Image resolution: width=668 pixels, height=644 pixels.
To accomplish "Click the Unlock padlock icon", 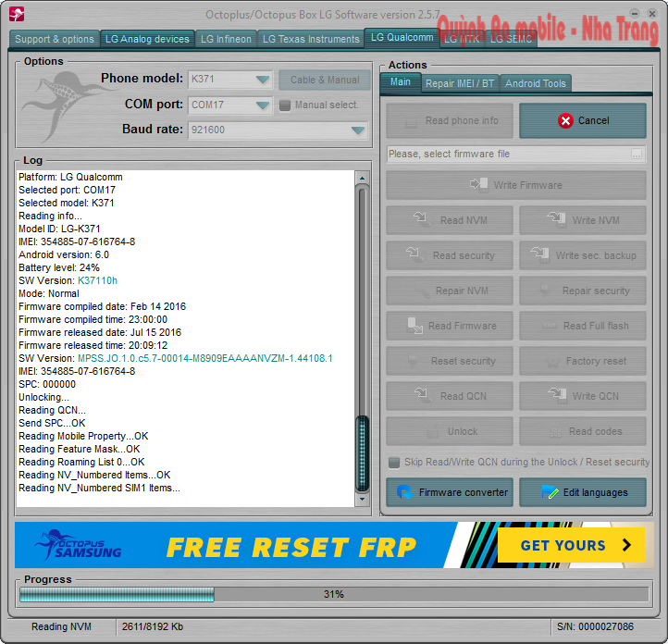I will click(433, 431).
